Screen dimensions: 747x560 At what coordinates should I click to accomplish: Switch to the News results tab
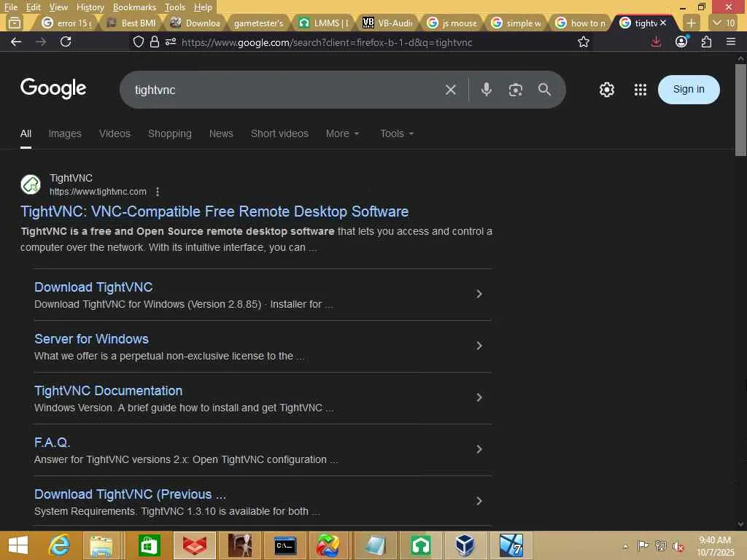[x=221, y=134]
